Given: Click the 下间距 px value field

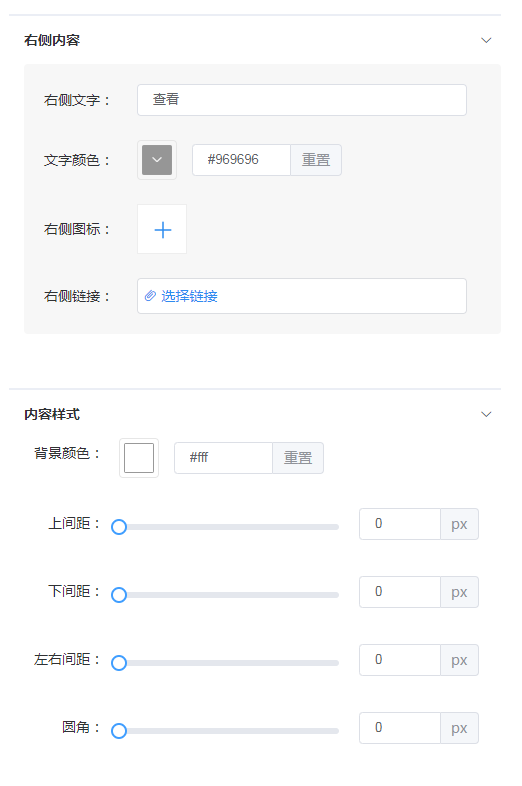Looking at the screenshot, I should pyautogui.click(x=400, y=592).
